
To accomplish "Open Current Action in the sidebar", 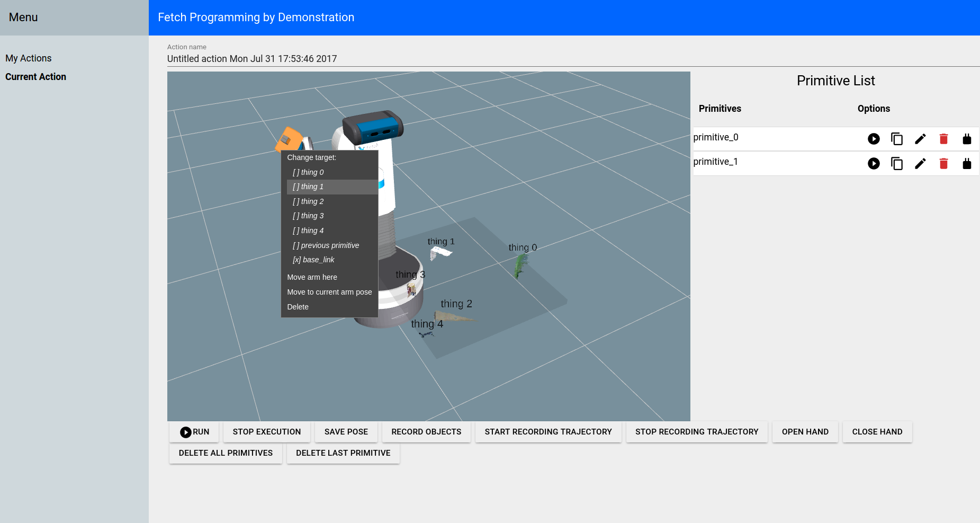I will pos(35,77).
